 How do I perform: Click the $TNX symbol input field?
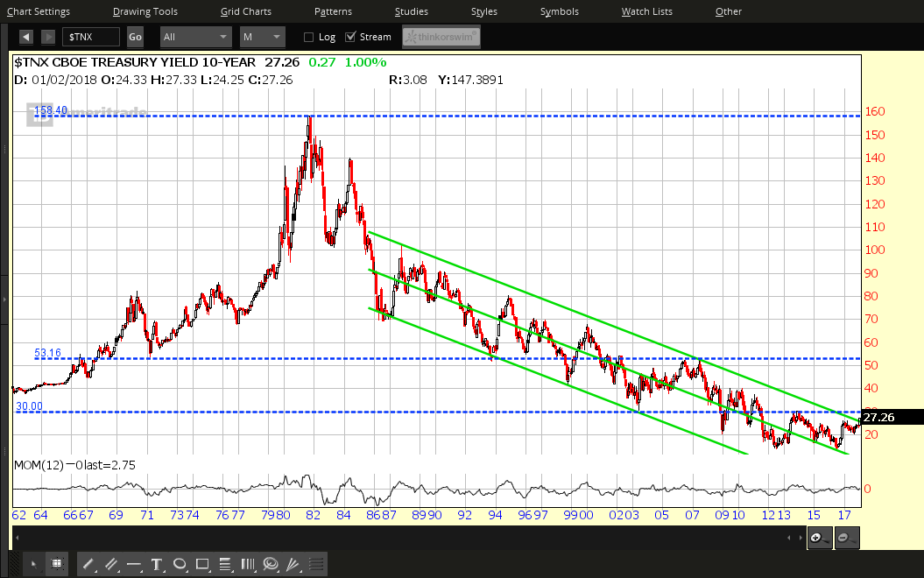click(90, 37)
